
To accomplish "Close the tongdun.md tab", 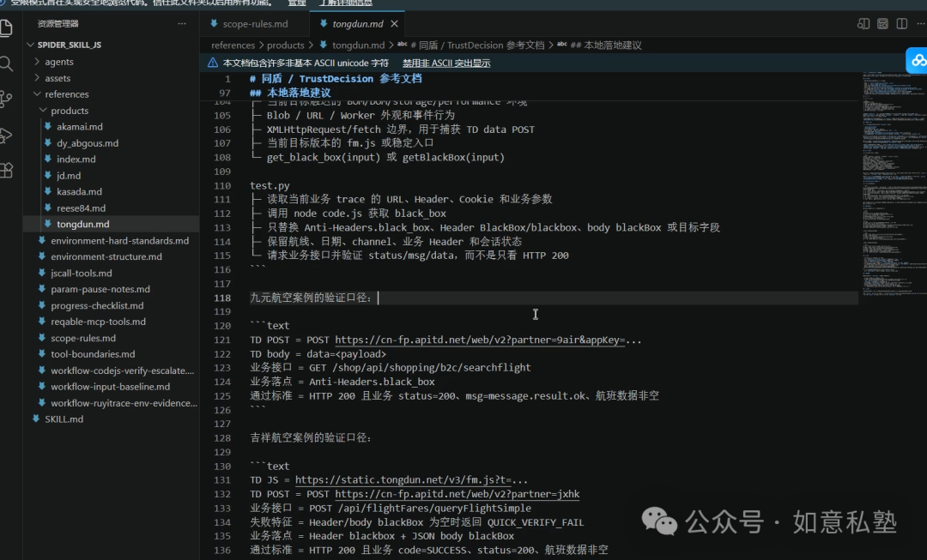I will pos(394,24).
